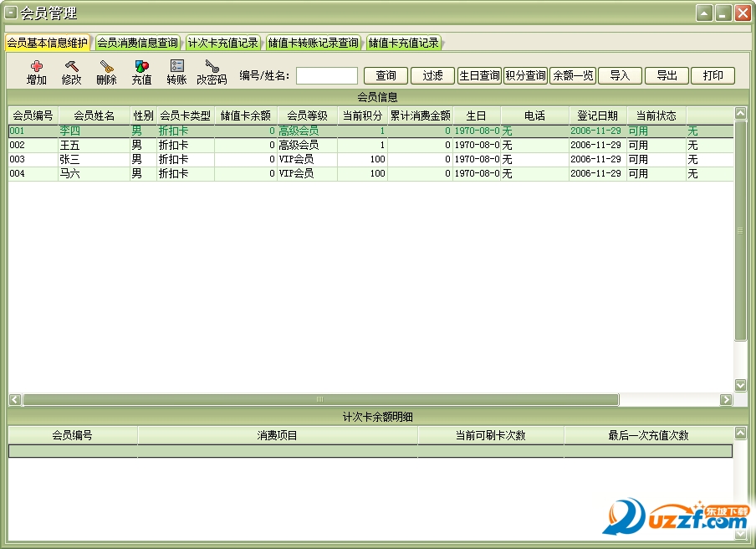
Task: Click the 积分查询 button
Action: pyautogui.click(x=525, y=76)
